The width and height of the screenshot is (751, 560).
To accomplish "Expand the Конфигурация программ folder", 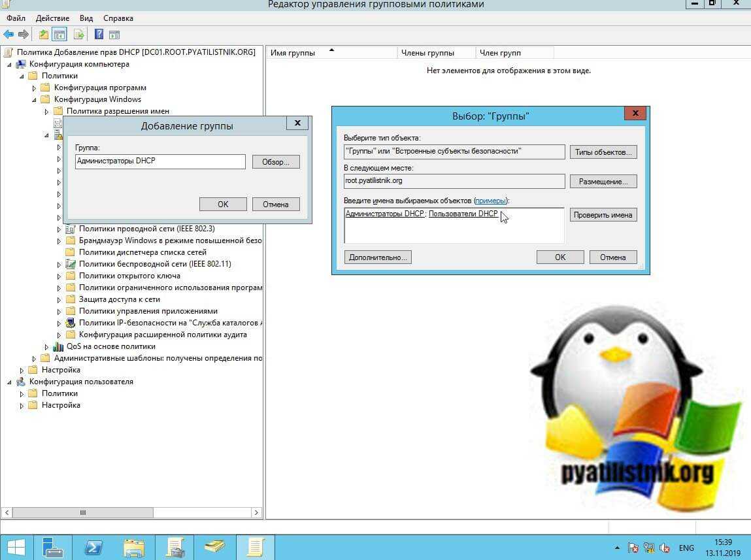I will [x=34, y=88].
